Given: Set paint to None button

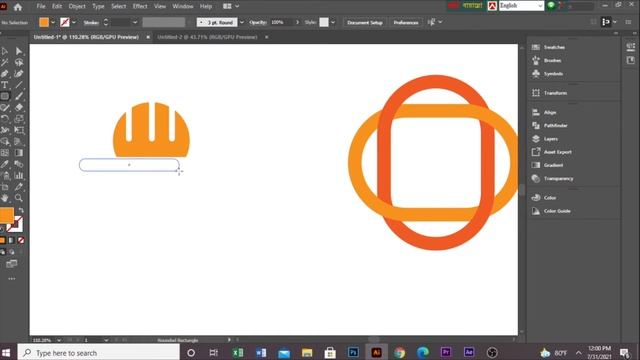Looking at the screenshot, I should (x=21, y=240).
